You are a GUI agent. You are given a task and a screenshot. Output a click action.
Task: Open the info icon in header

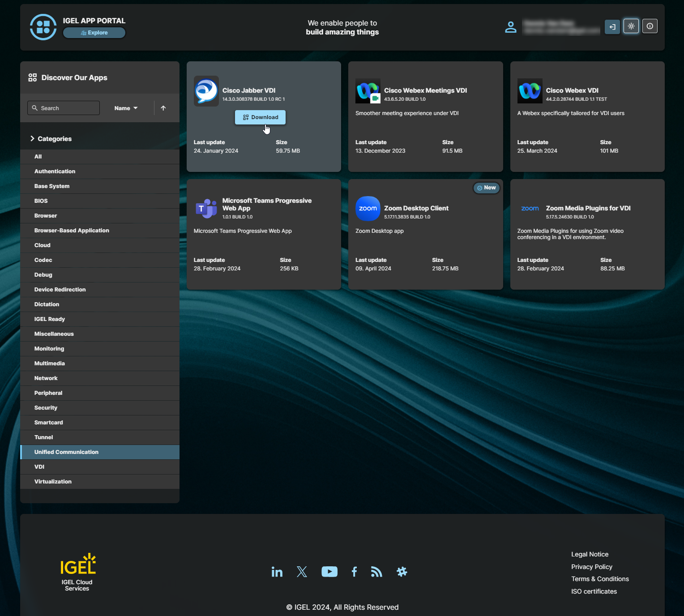pyautogui.click(x=650, y=26)
